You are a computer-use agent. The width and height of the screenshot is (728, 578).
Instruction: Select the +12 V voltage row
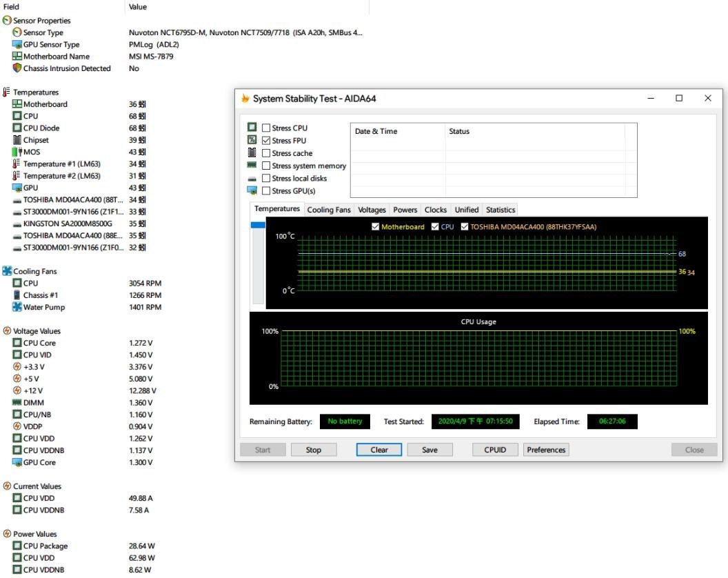(x=84, y=391)
